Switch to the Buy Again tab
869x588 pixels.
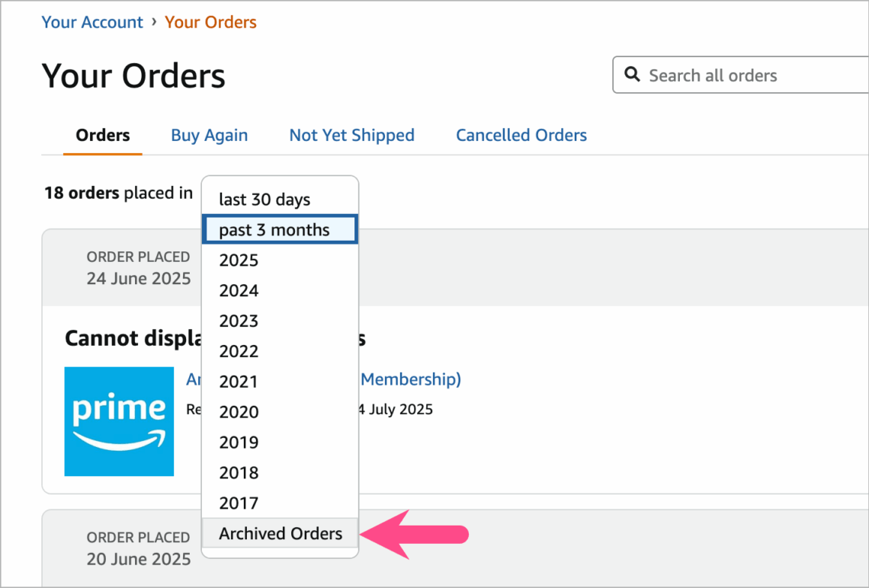(x=209, y=135)
